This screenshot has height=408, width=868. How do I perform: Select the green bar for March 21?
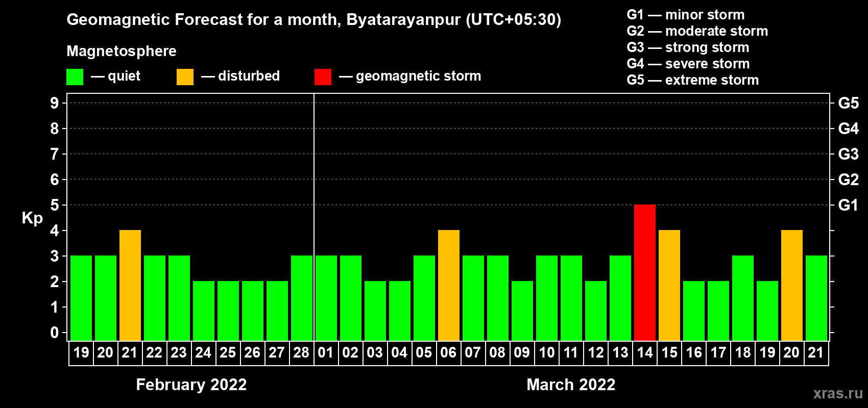click(x=816, y=298)
